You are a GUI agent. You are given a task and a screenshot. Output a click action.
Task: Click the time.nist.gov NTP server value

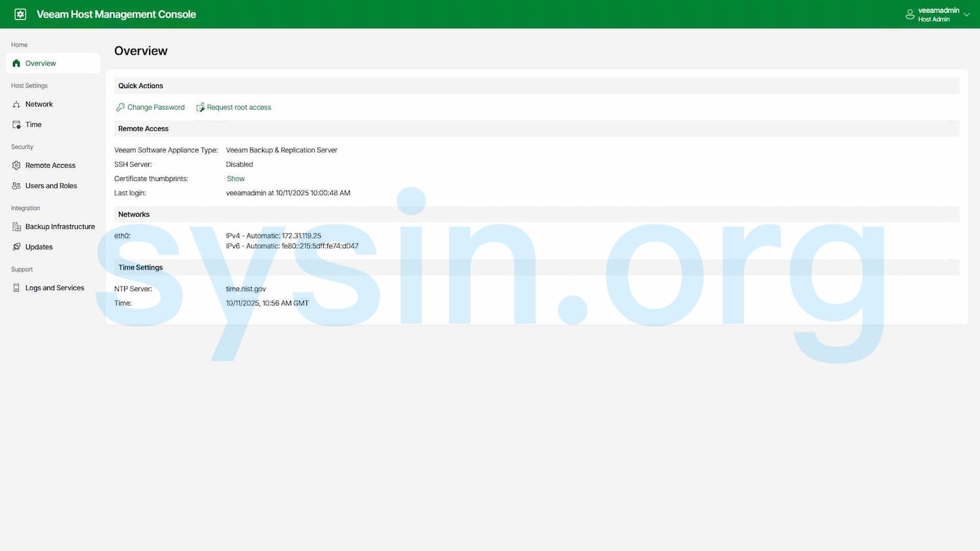click(246, 289)
